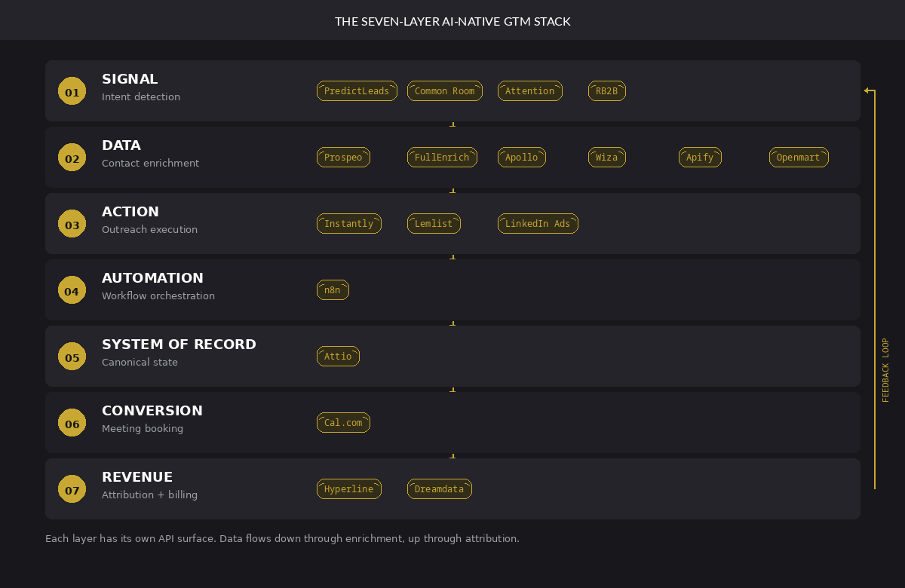The width and height of the screenshot is (905, 588).
Task: Click the Meeting booking subtitle
Action: click(143, 429)
